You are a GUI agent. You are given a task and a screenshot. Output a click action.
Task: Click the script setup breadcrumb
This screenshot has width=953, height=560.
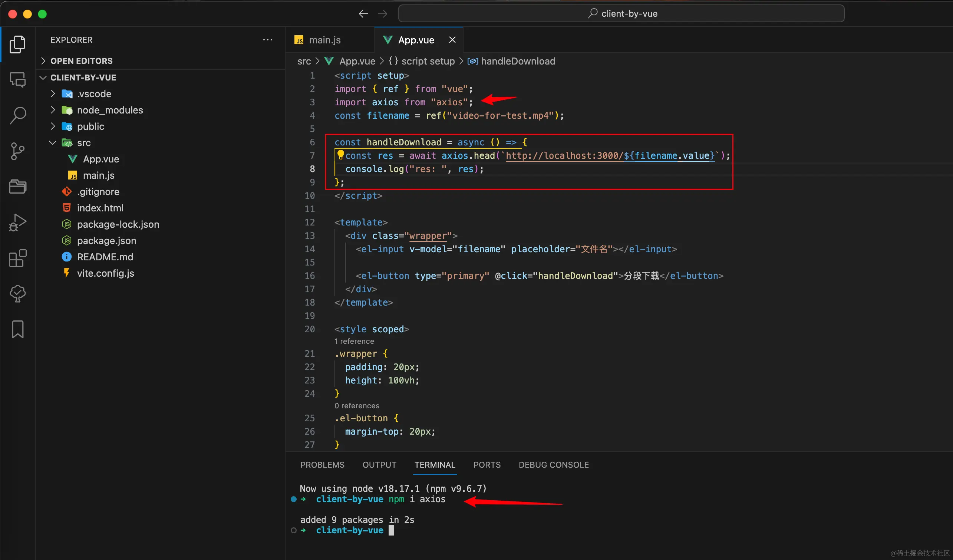pos(428,61)
